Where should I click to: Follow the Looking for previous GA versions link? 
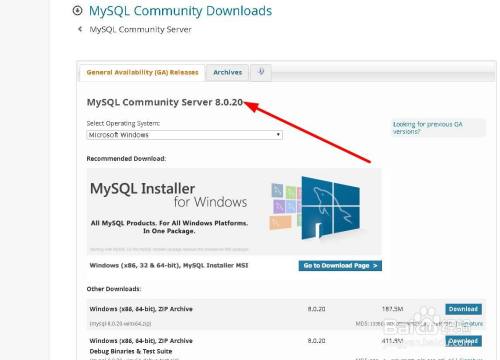[x=428, y=128]
